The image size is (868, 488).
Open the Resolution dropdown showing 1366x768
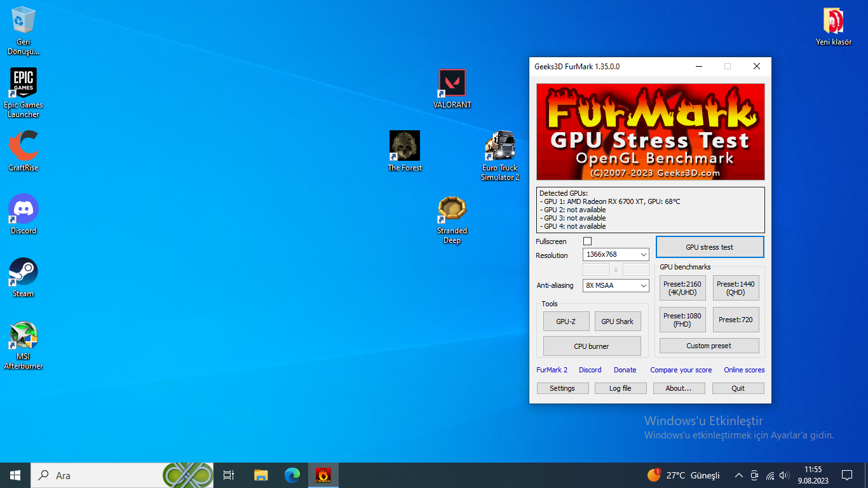tap(616, 254)
